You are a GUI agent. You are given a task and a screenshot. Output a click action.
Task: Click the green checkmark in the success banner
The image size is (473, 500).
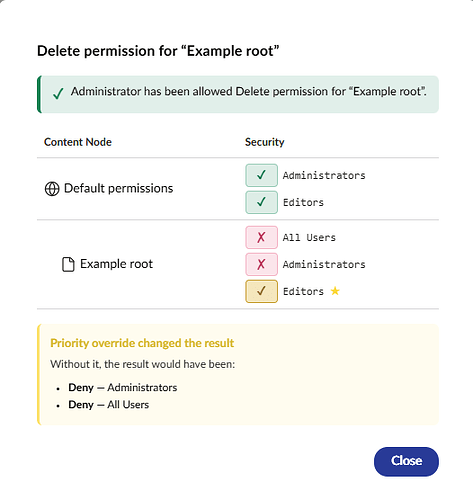click(x=58, y=94)
